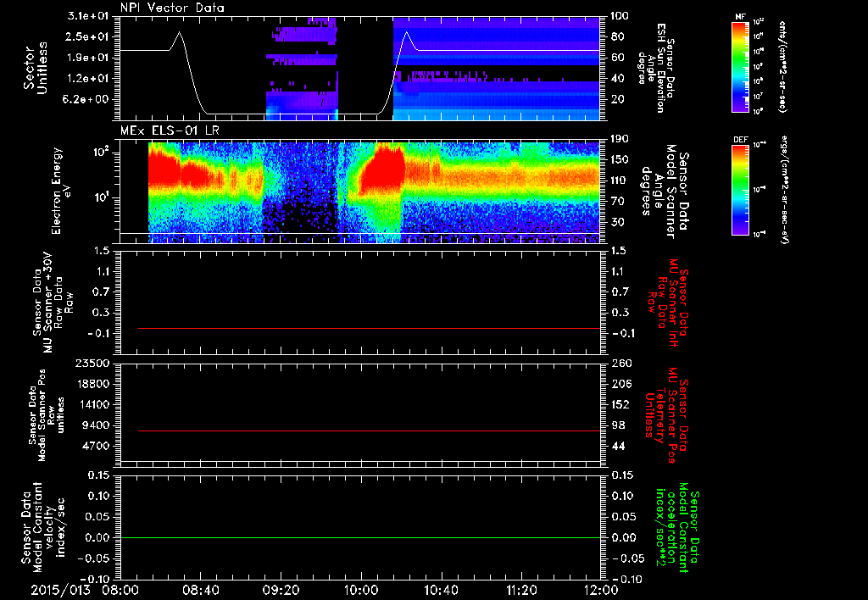This screenshot has height=600, width=868.
Task: Click the red line in the MU Scanner +30V panel
Action: click(x=369, y=328)
